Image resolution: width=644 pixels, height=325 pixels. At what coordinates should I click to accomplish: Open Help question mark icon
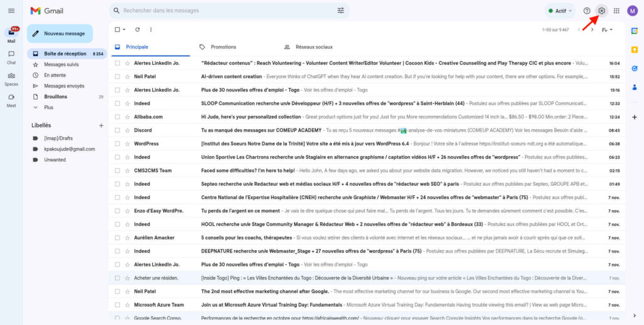(587, 11)
